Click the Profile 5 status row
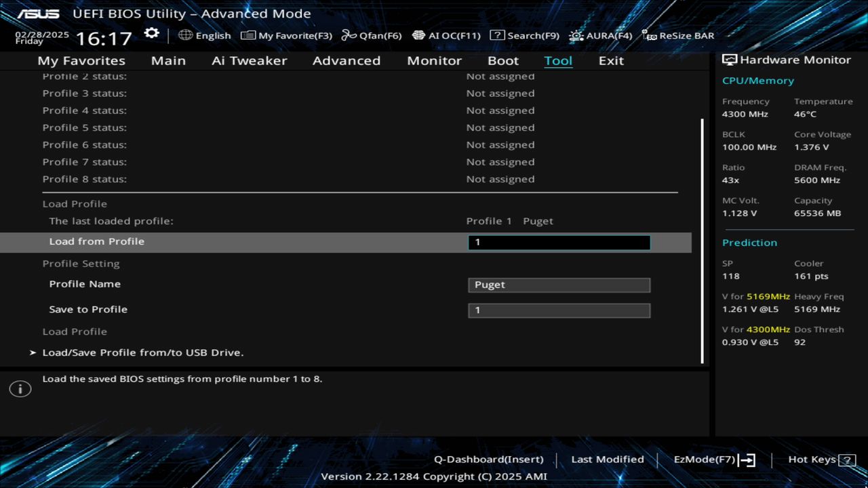 click(x=288, y=127)
